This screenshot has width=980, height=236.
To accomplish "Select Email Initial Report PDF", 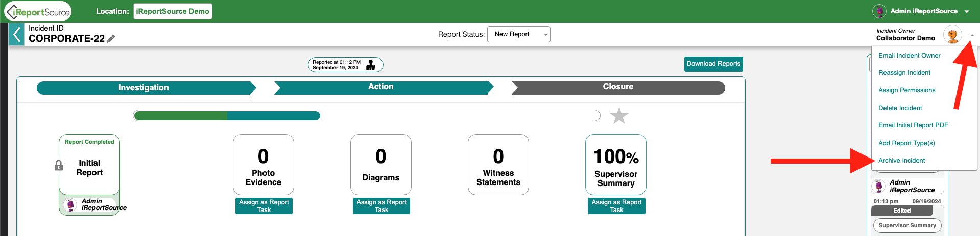I will point(913,125).
